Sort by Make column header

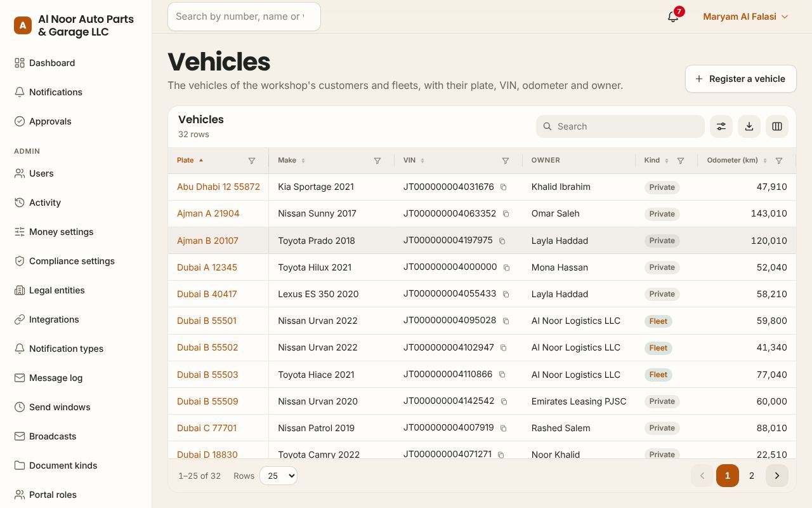(291, 160)
